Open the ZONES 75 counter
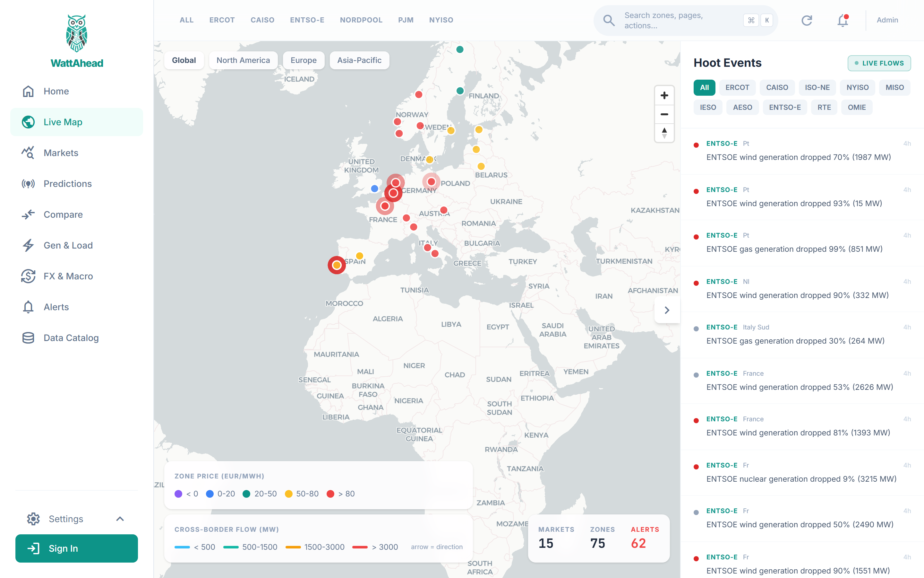This screenshot has height=578, width=924. (602, 538)
